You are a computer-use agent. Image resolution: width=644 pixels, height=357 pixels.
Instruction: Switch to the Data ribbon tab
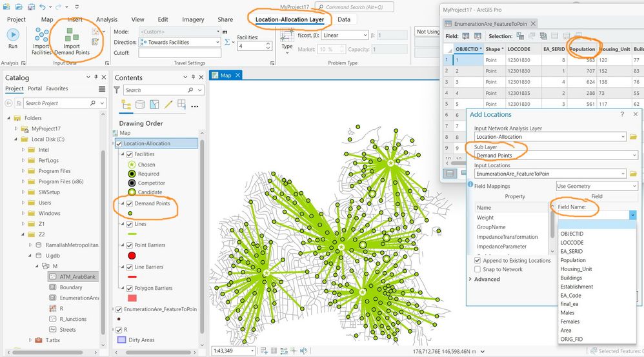click(x=344, y=19)
